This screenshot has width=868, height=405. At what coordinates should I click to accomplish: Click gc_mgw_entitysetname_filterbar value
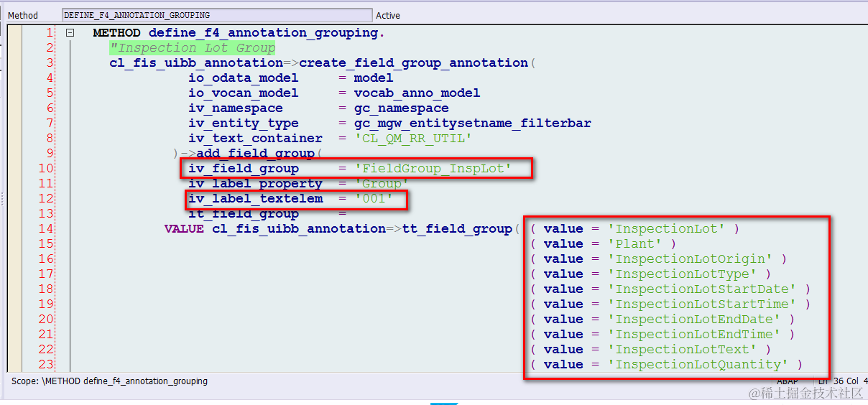coord(473,124)
